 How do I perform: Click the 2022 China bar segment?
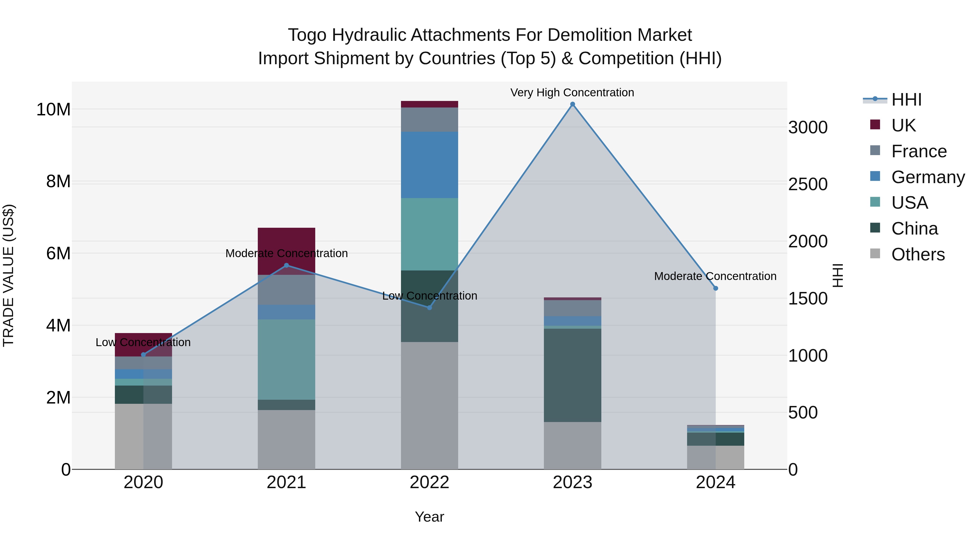430,306
